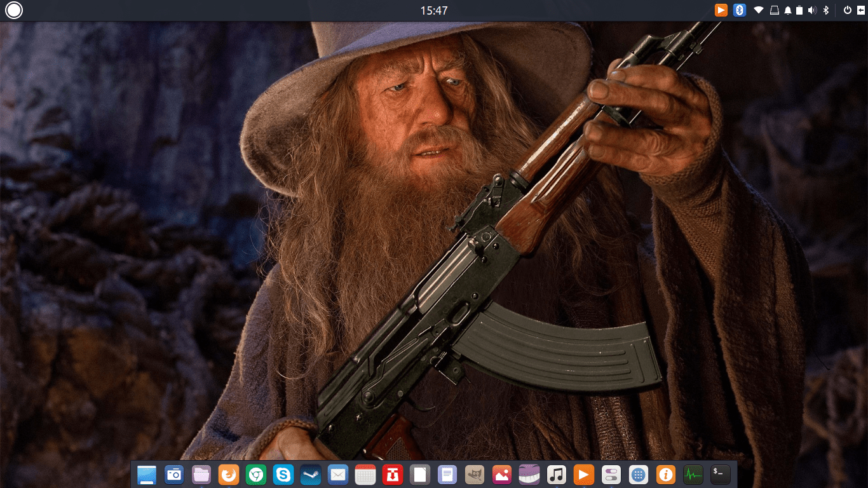This screenshot has height=488, width=868.
Task: Open the volume speaker indicator
Action: pyautogui.click(x=812, y=10)
